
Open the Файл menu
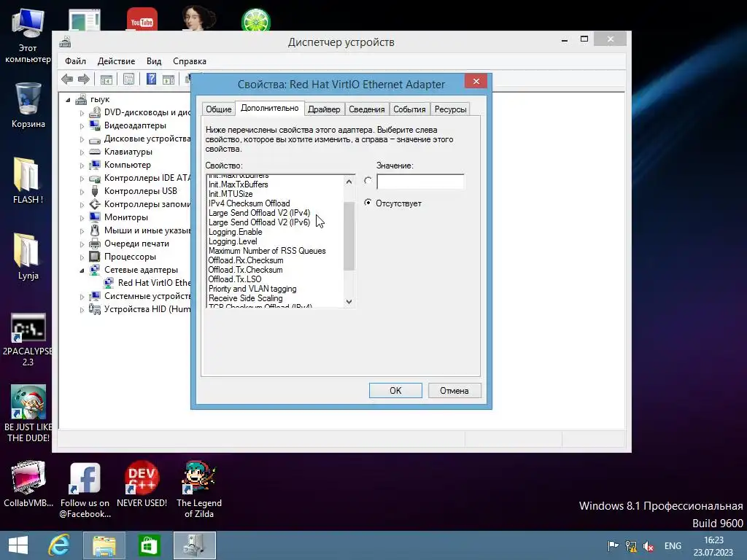point(75,61)
